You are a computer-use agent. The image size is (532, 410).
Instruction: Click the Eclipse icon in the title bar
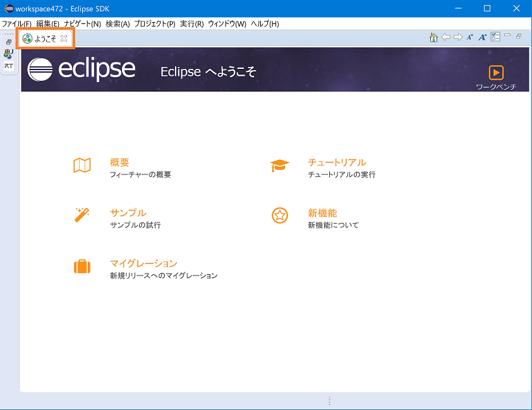(9, 8)
